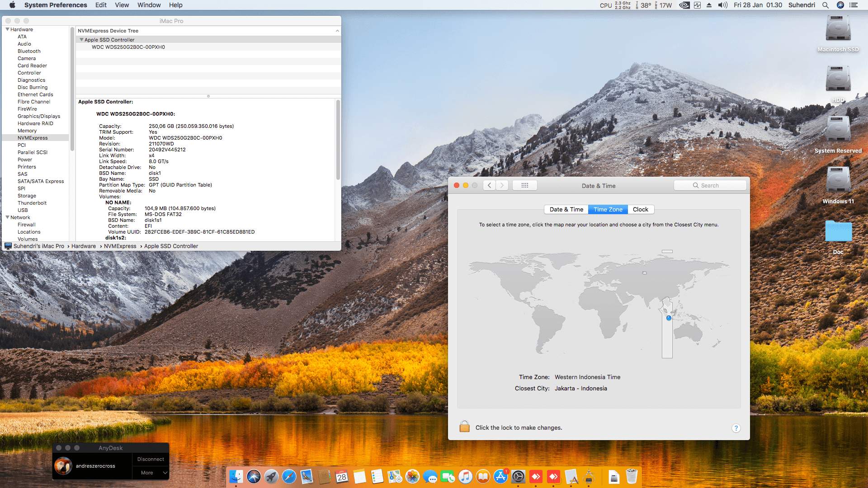Image resolution: width=868 pixels, height=488 pixels.
Task: Collapse the Apple SSD Controller row
Action: (x=81, y=40)
